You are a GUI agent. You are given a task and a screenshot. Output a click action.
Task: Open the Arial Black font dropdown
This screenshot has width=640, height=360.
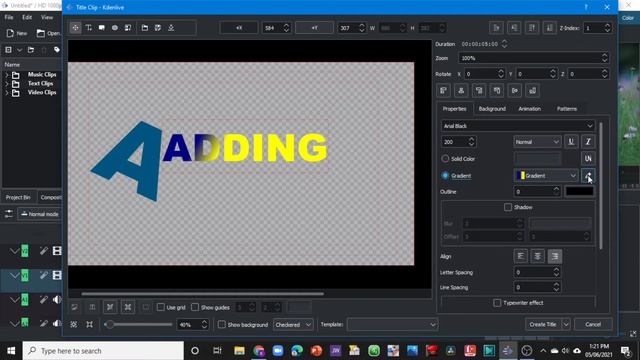(518, 126)
